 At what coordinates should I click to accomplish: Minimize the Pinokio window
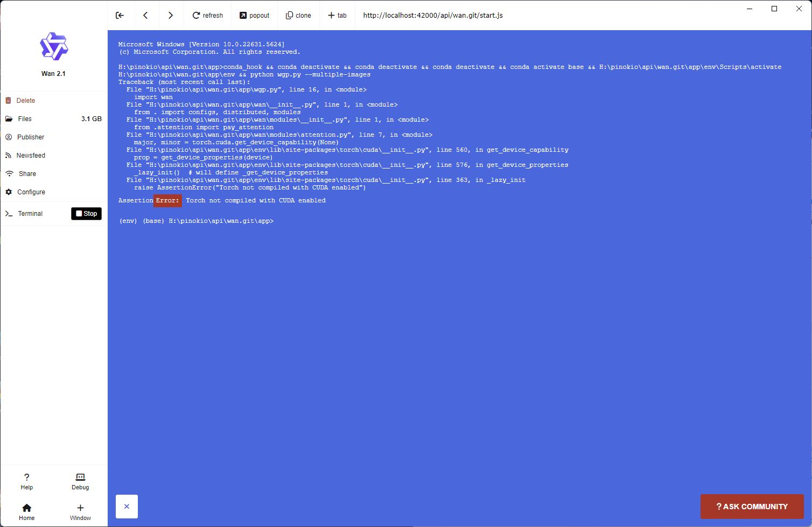[750, 9]
